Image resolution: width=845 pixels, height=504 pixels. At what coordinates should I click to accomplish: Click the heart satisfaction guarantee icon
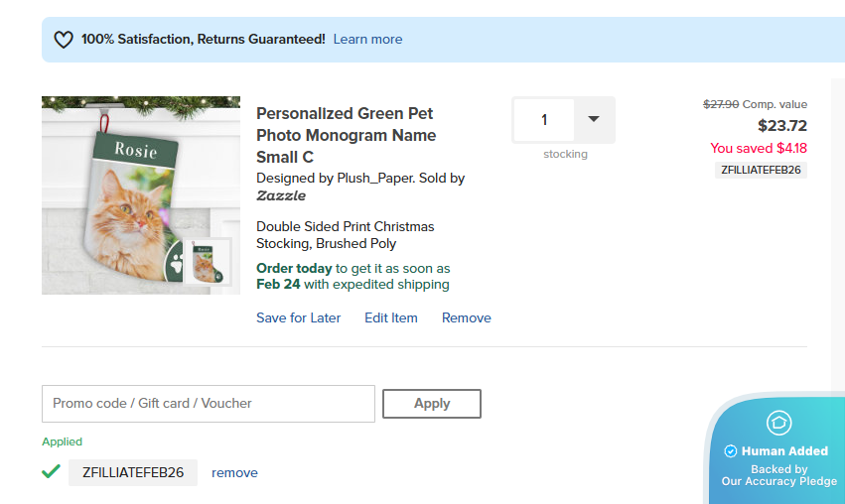64,40
